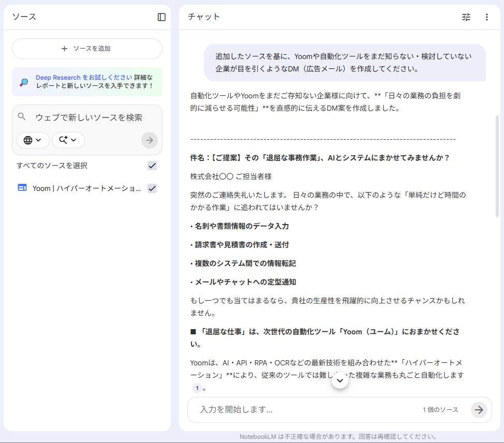Click the Deep Research magnifier icon
This screenshot has width=504, height=443.
tap(24, 82)
